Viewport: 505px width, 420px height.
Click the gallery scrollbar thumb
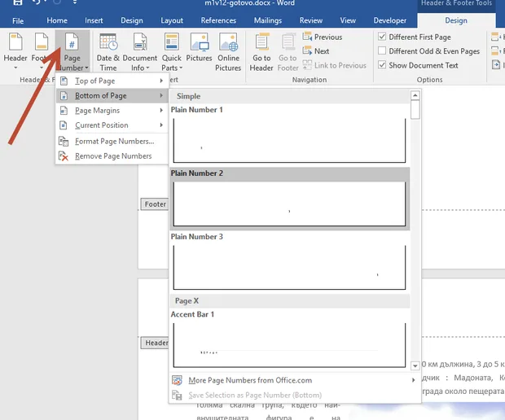tap(415, 109)
